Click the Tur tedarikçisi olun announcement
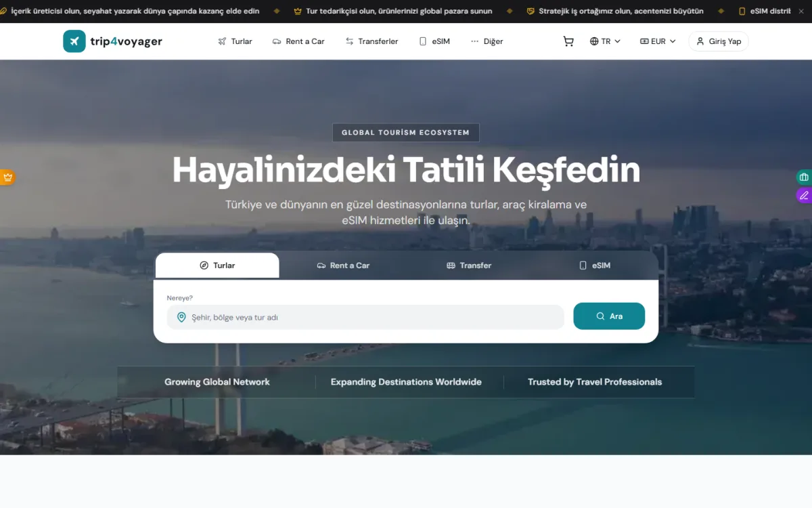This screenshot has width=812, height=508. pos(393,12)
